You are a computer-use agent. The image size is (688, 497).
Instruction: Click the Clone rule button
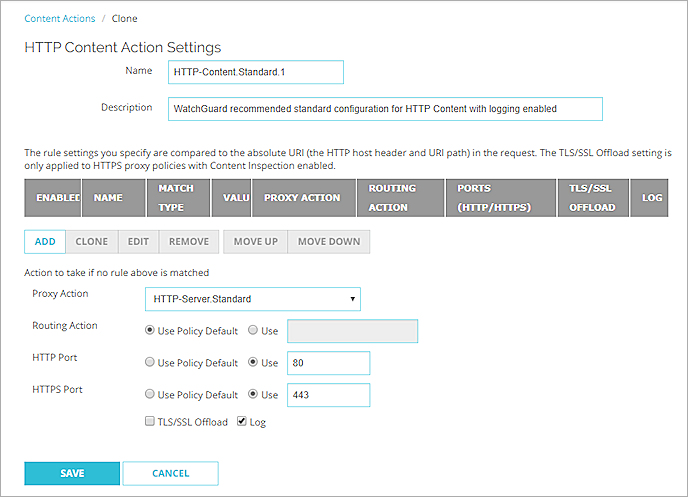92,241
